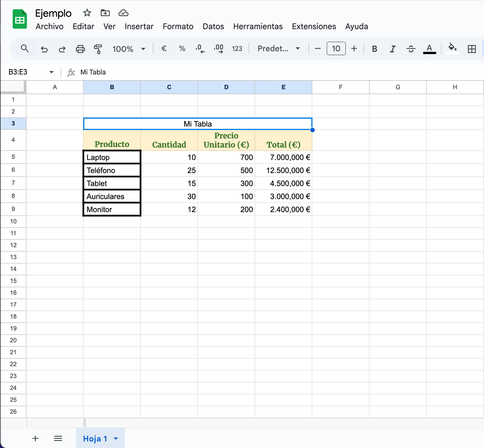484x448 pixels.
Task: Expand the Predet... font dropdown
Action: click(279, 49)
